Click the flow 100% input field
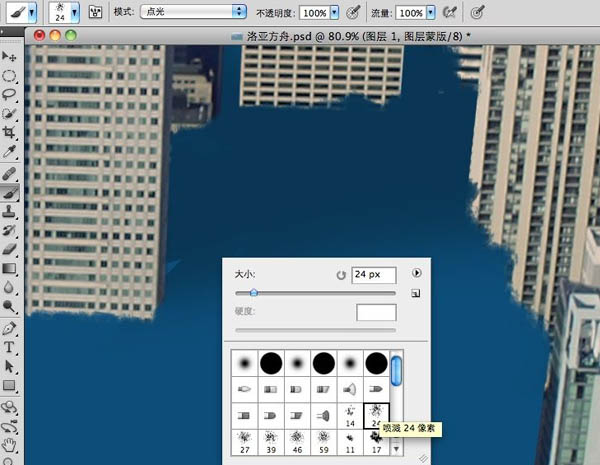Image resolution: width=600 pixels, height=465 pixels. click(411, 13)
